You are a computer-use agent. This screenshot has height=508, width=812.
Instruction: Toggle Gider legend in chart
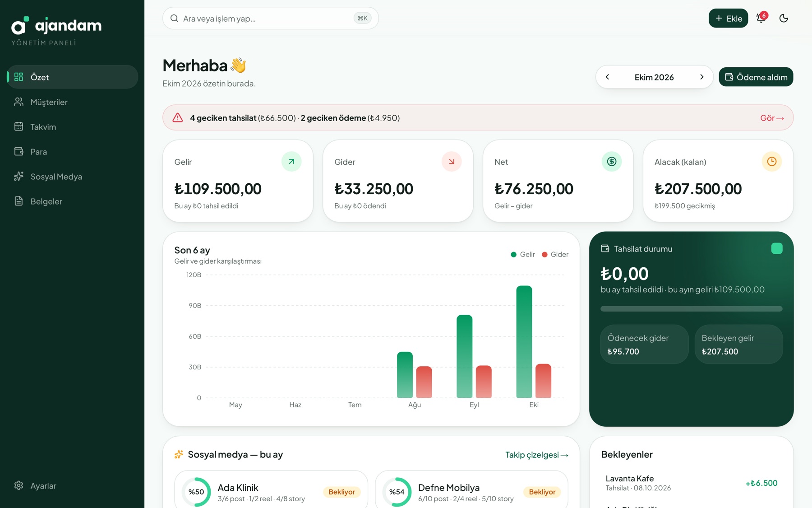[x=555, y=254]
